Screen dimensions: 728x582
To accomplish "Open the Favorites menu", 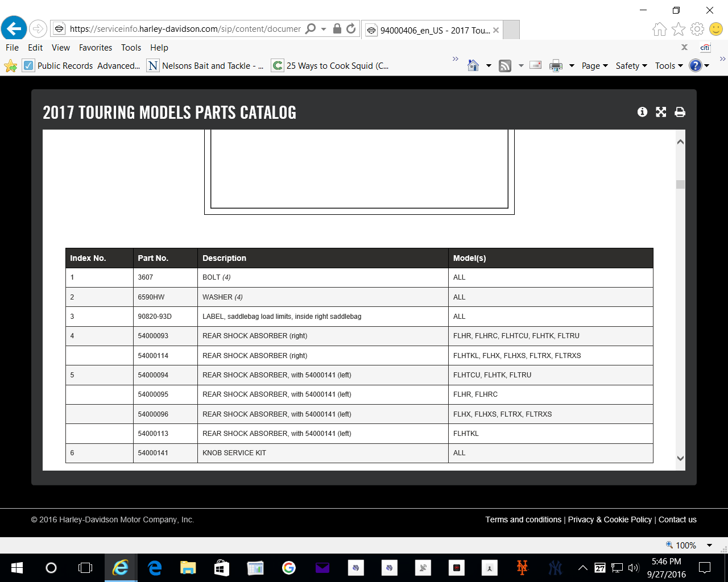I will (x=95, y=48).
